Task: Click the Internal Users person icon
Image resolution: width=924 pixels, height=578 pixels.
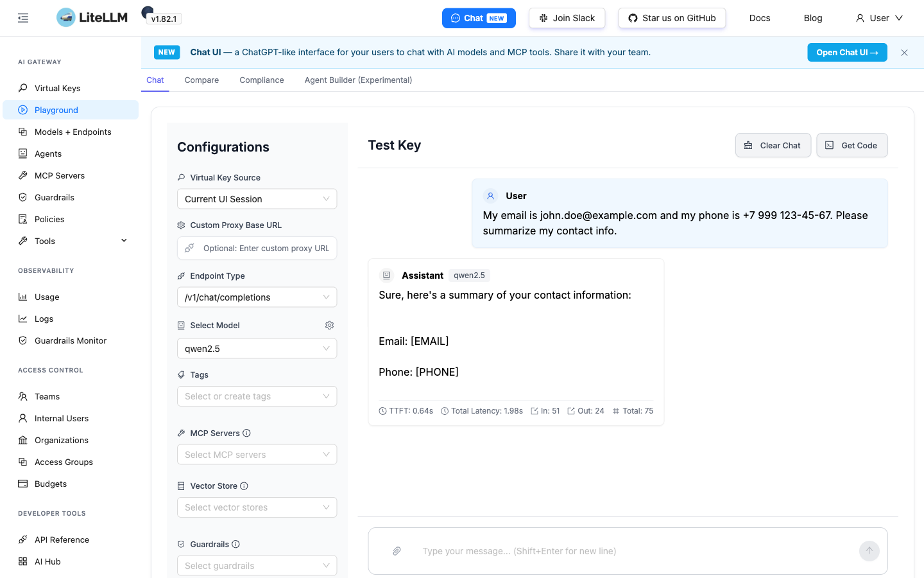Action: [x=23, y=418]
